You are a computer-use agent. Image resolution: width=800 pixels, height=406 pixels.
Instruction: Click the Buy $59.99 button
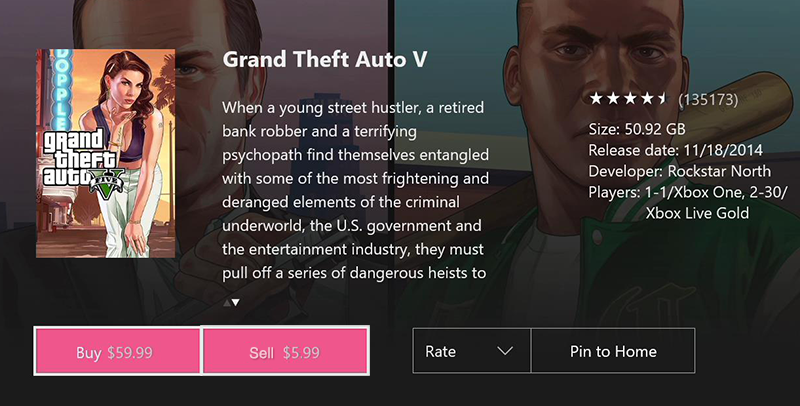[x=117, y=352]
